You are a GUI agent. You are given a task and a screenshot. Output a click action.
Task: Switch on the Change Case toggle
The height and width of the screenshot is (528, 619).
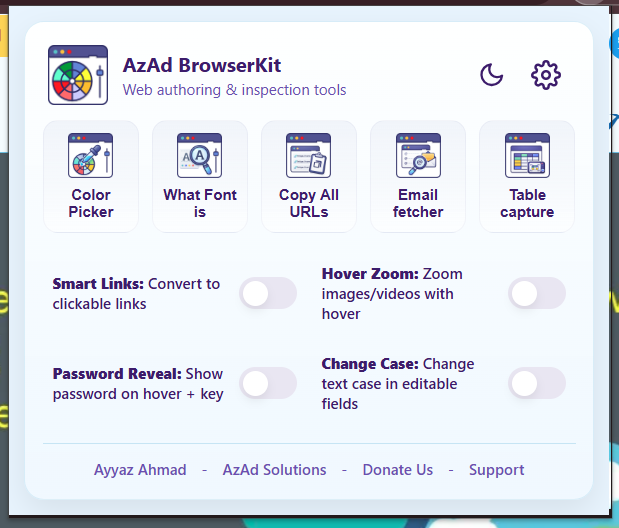pos(537,383)
